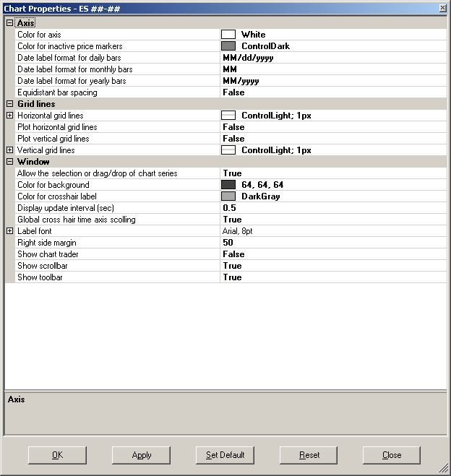
Task: Reset chart properties with Reset button
Action: pos(309,455)
